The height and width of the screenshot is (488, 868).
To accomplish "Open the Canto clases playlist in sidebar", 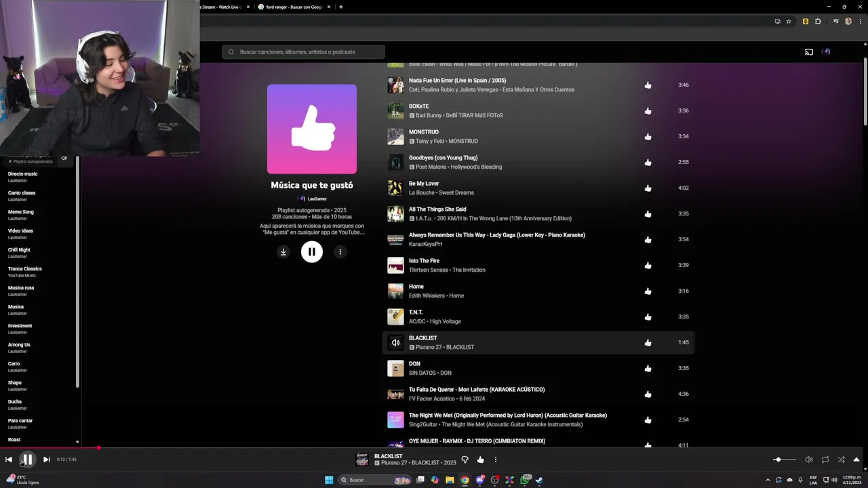I will coord(22,193).
